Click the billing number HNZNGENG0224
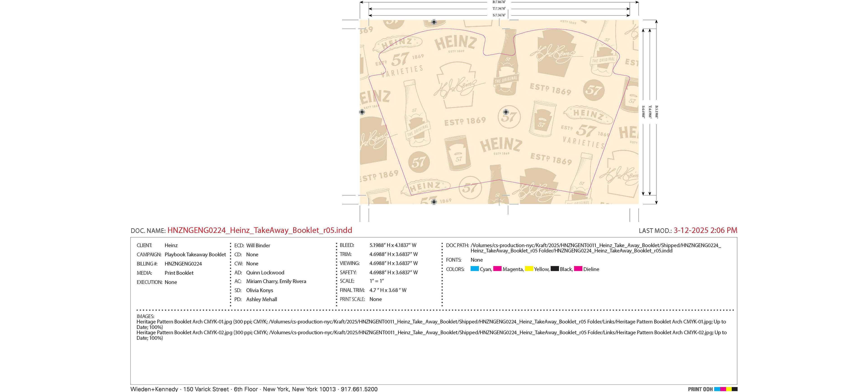Image resolution: width=868 pixels, height=392 pixels. click(183, 264)
